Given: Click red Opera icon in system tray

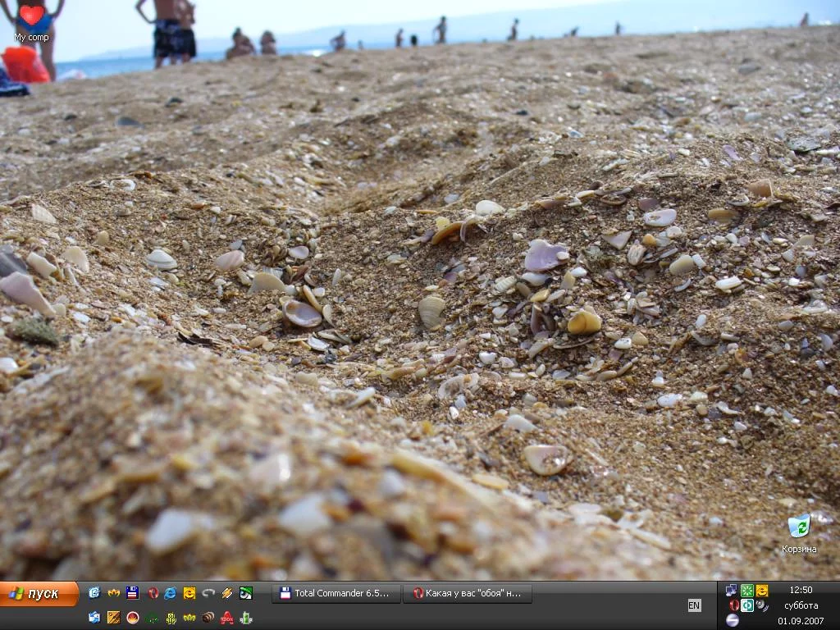Looking at the screenshot, I should (x=734, y=605).
